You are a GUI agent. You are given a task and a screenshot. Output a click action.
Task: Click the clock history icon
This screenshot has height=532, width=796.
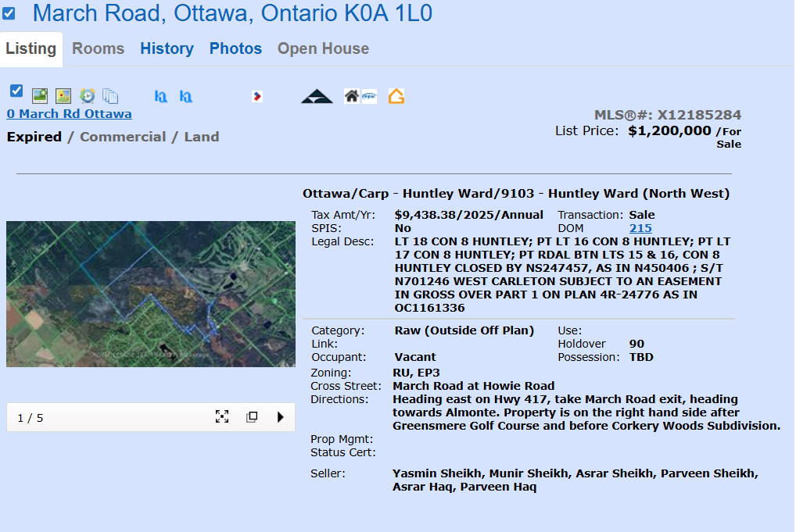pos(88,96)
